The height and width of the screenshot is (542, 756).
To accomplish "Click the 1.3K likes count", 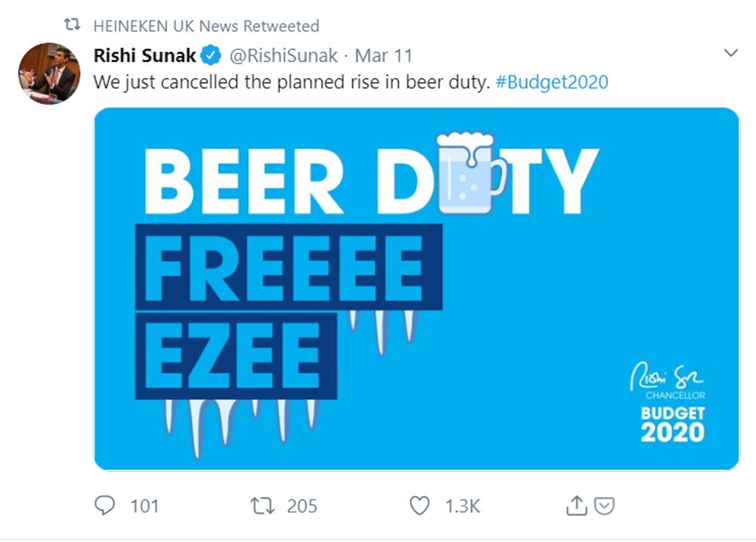I will [462, 506].
